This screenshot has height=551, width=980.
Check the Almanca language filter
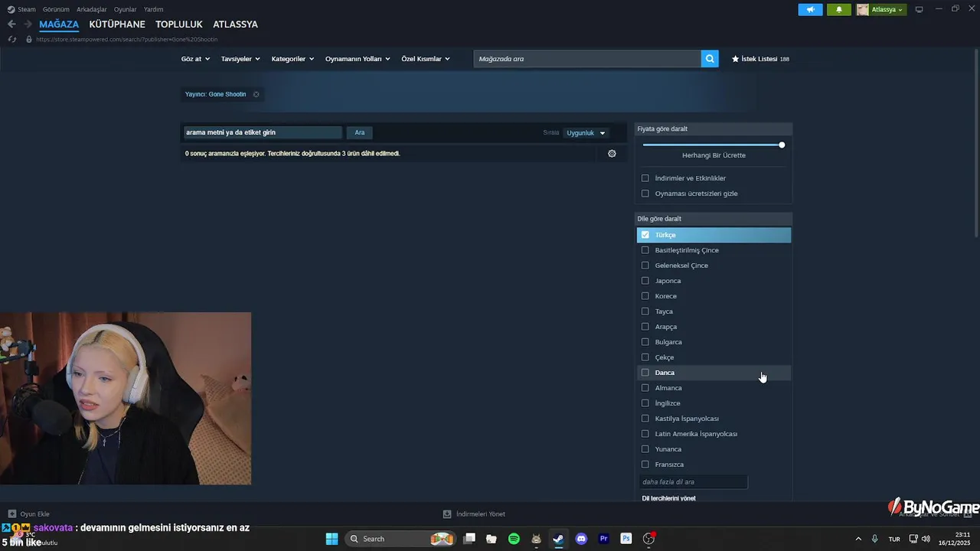[645, 388]
